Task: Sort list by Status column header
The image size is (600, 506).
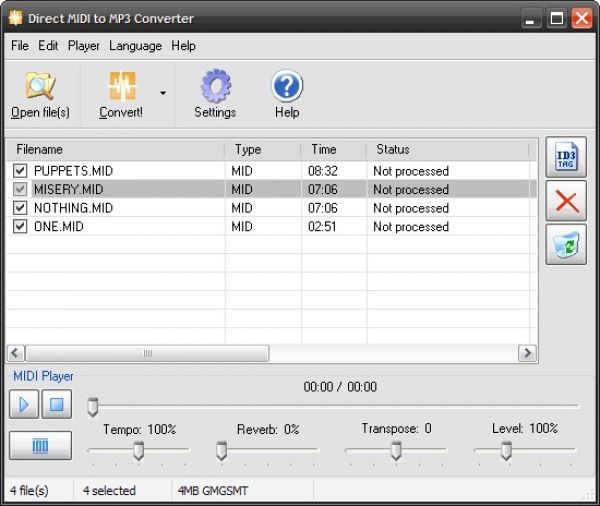Action: click(448, 150)
